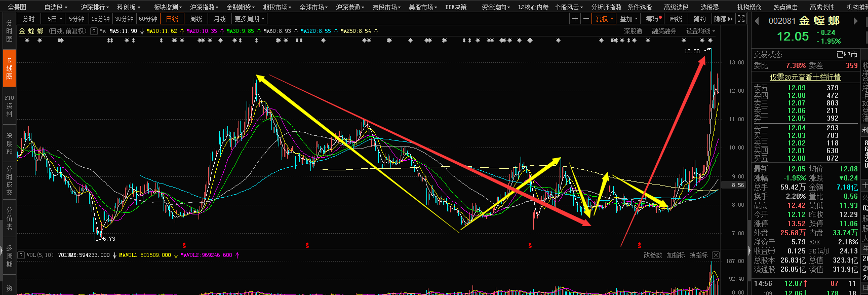
Task: Click 换指标 on volume panel
Action: click(698, 255)
